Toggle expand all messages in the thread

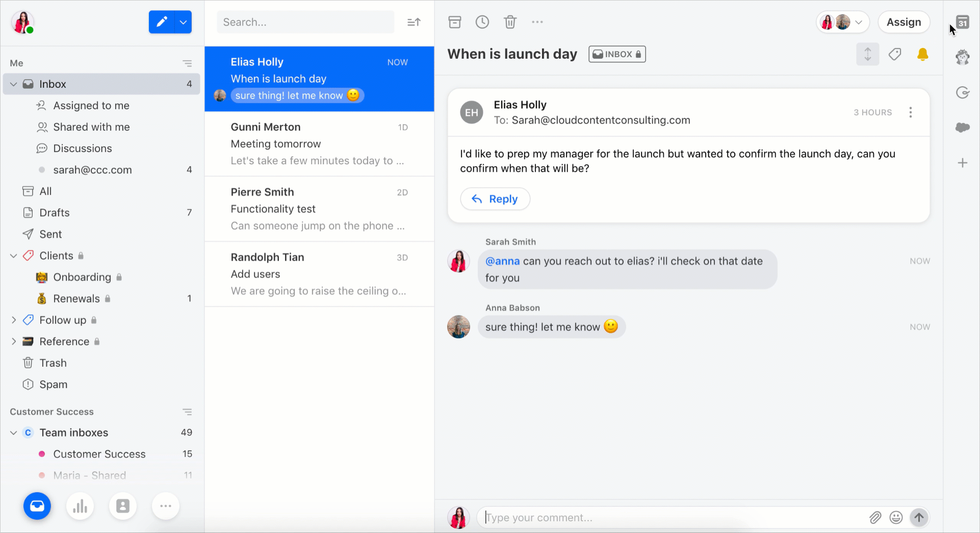(867, 54)
